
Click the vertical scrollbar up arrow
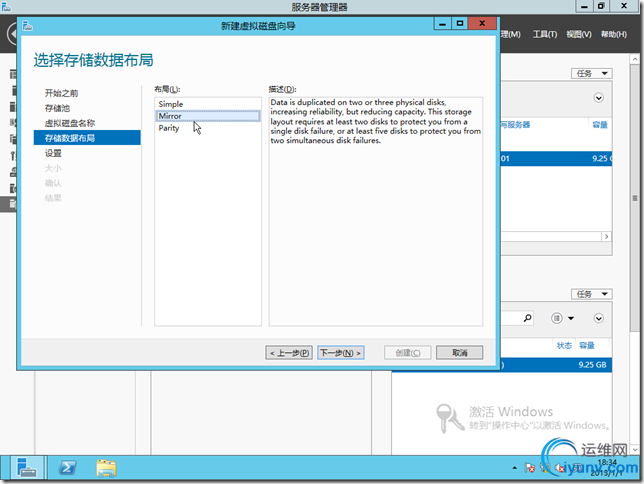(635, 59)
